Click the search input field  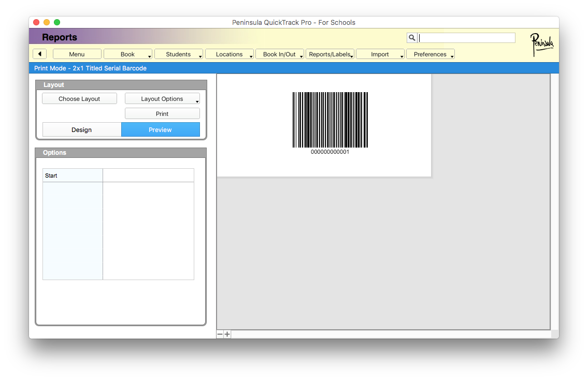tap(466, 38)
